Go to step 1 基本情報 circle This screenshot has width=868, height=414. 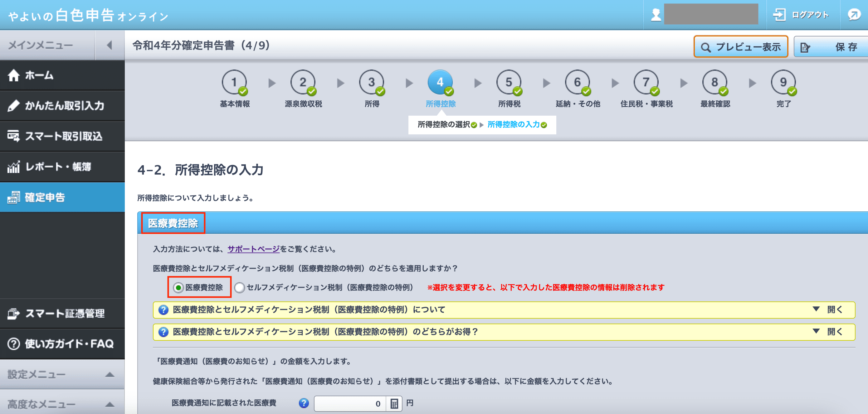[x=234, y=82]
